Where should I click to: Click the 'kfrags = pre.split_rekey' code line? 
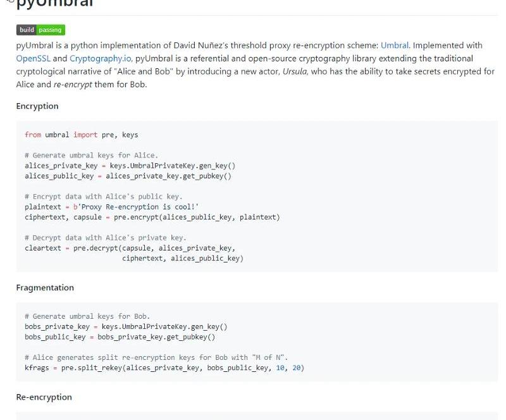[x=164, y=368]
